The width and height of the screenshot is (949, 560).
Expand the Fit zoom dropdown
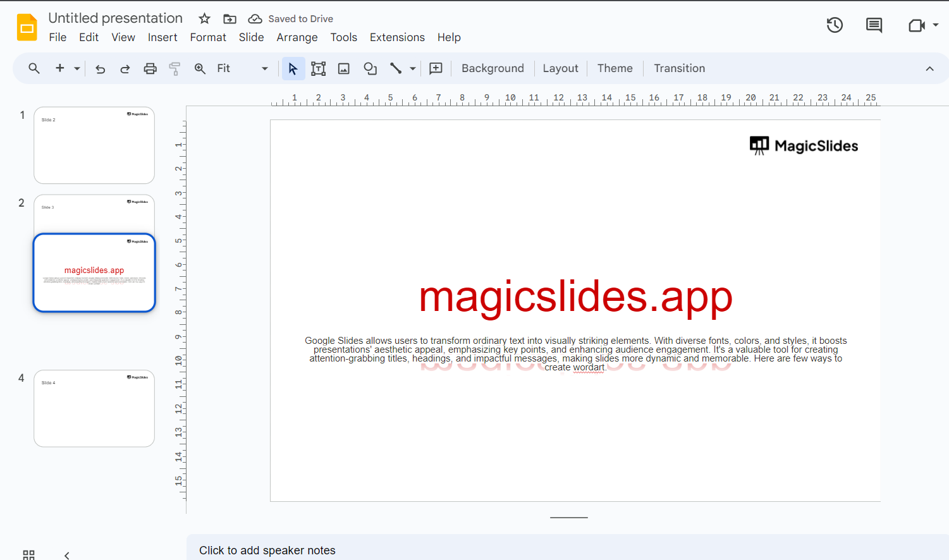264,69
